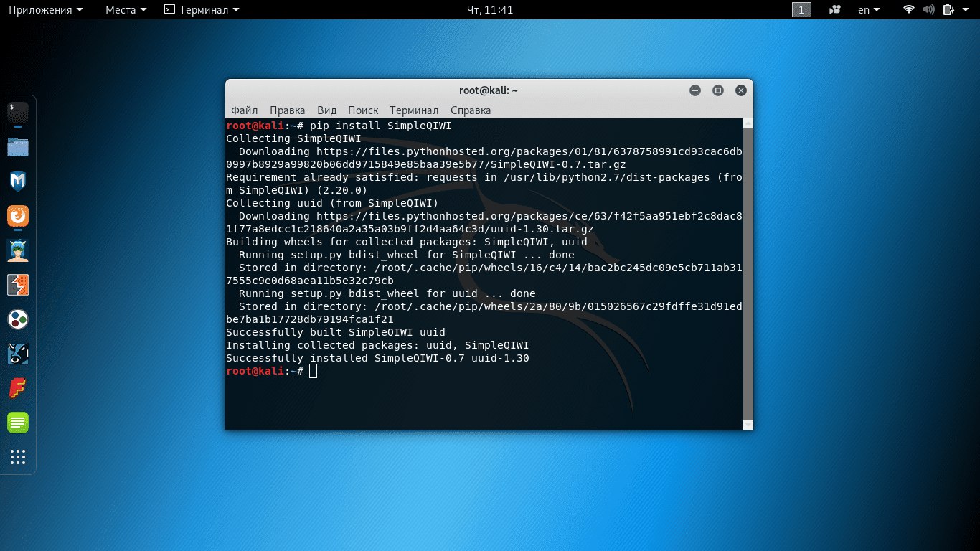Open the Поиск menu
980x551 pixels.
(x=363, y=110)
